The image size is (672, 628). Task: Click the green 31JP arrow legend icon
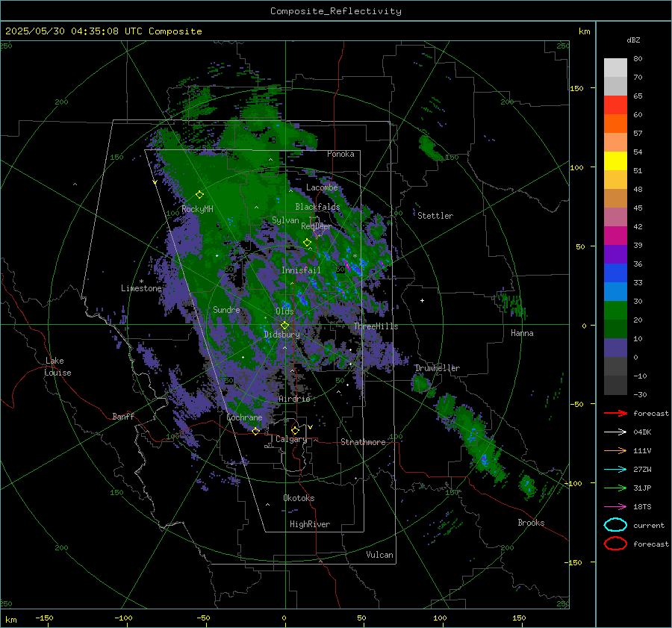(615, 488)
